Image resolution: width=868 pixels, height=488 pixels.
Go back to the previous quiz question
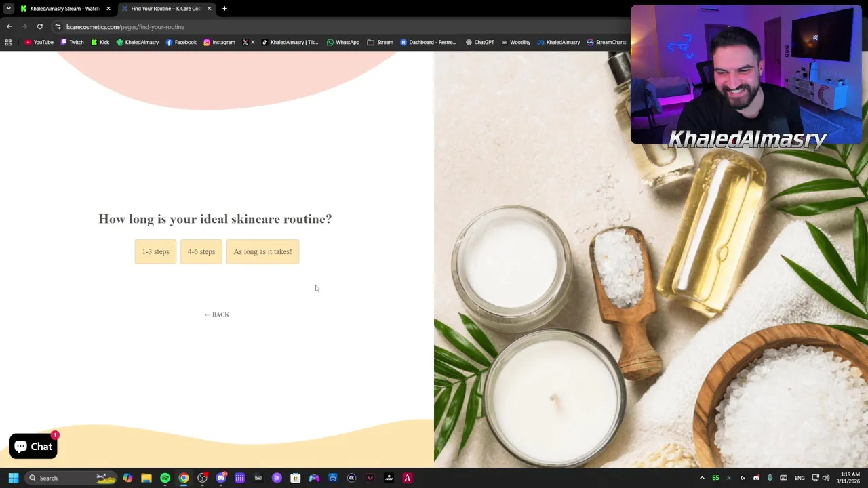pyautogui.click(x=217, y=314)
